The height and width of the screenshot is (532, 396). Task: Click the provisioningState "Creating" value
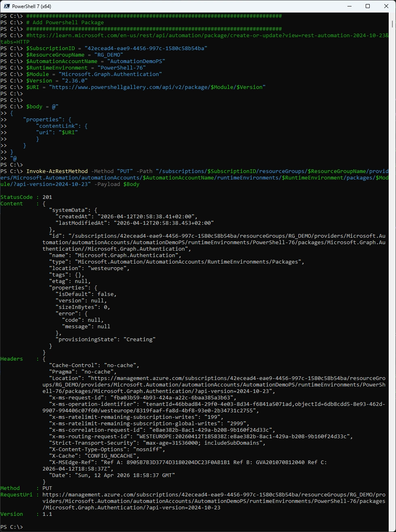pos(139,340)
